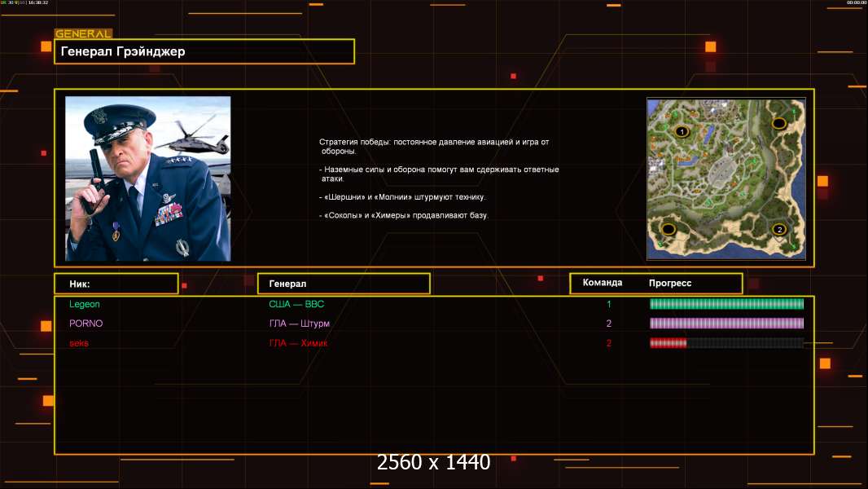
Task: Click the Генерал column header
Action: tap(344, 284)
